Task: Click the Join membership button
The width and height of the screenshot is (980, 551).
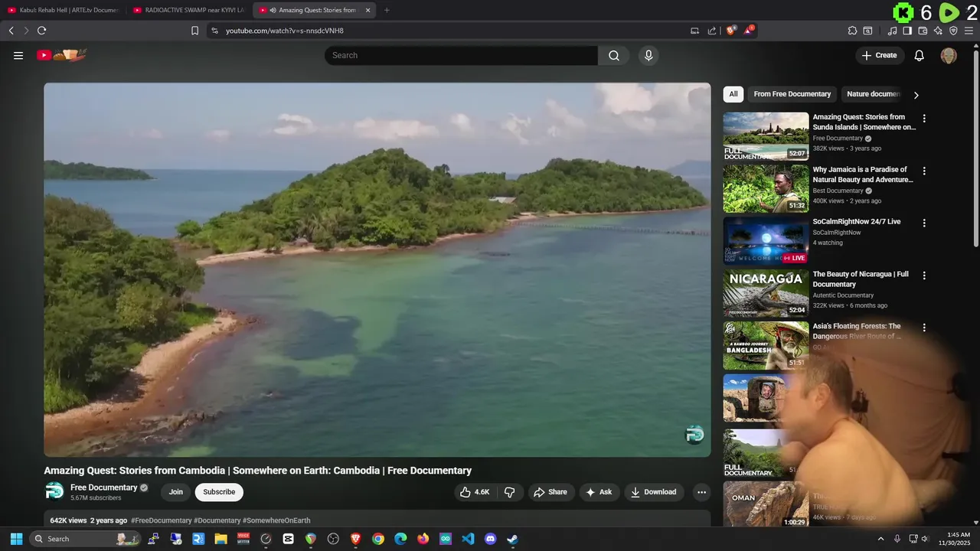Action: [176, 492]
